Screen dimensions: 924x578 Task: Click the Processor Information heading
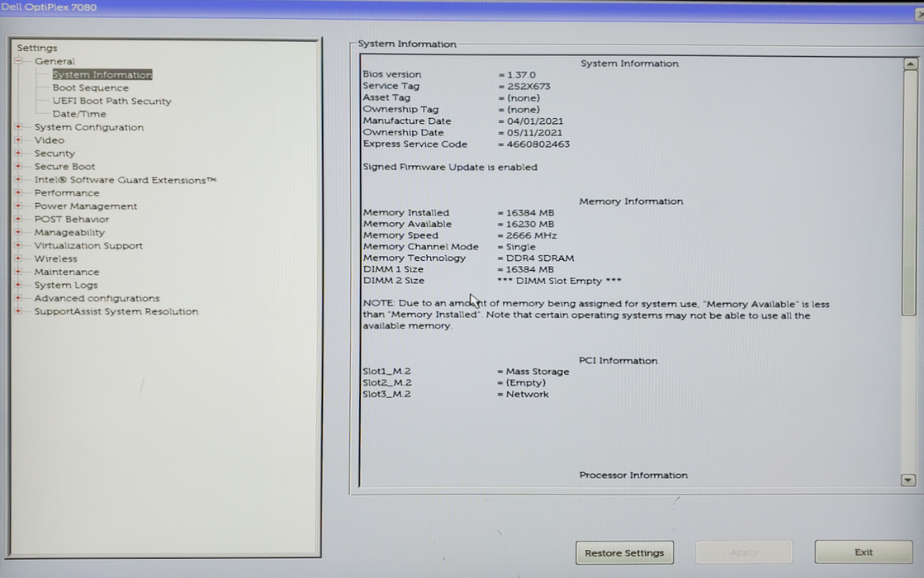tap(633, 475)
